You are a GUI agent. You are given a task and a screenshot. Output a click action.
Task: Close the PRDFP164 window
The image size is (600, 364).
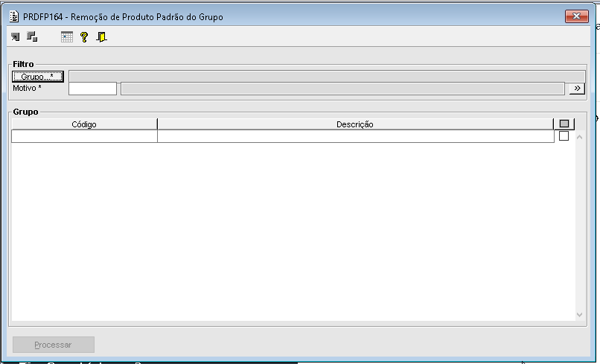point(577,16)
